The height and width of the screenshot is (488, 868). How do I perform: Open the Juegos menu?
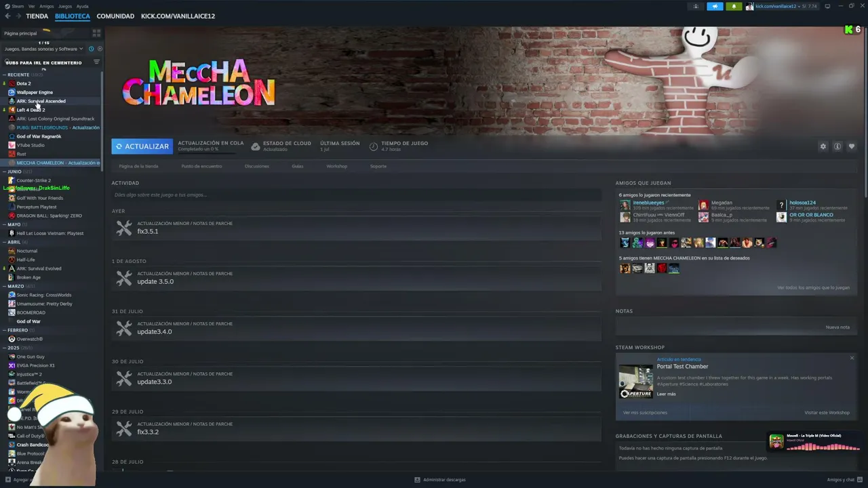pos(65,6)
